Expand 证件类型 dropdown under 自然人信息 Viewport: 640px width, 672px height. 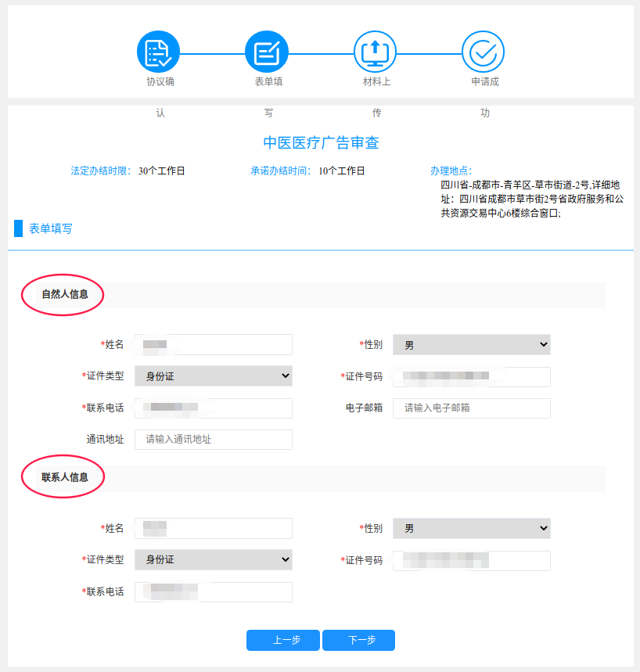[213, 376]
